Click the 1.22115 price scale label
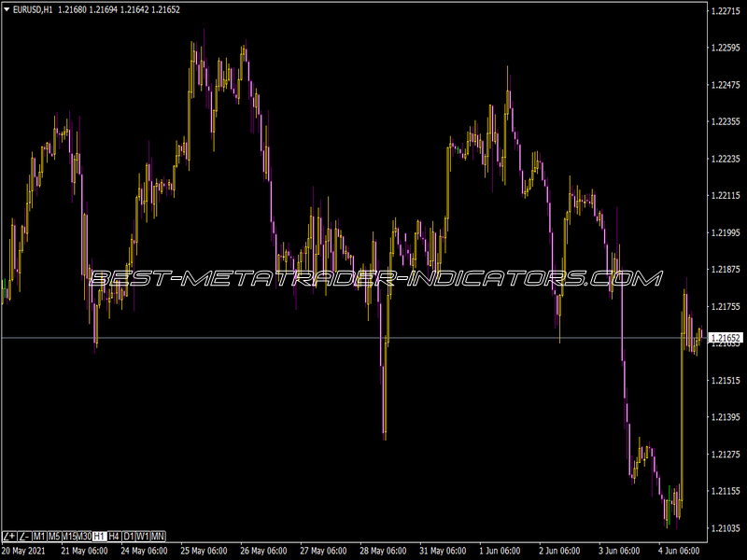Image resolution: width=747 pixels, height=560 pixels. pyautogui.click(x=726, y=195)
